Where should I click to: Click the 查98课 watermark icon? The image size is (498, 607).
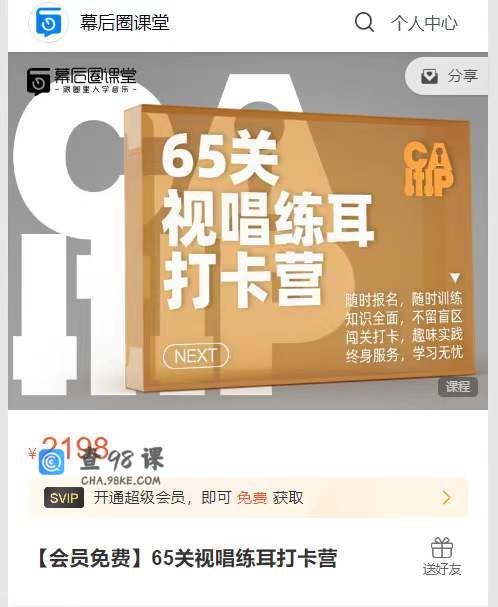[52, 462]
